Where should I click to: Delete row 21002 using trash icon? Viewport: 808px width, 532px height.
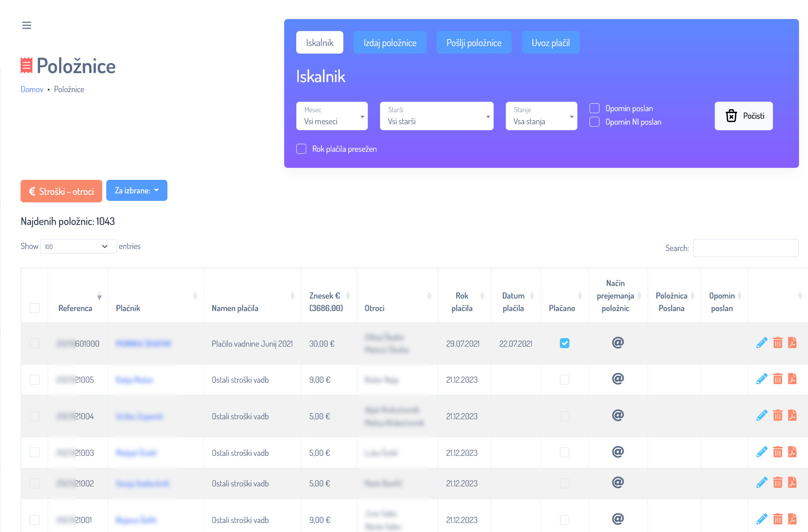(x=777, y=483)
